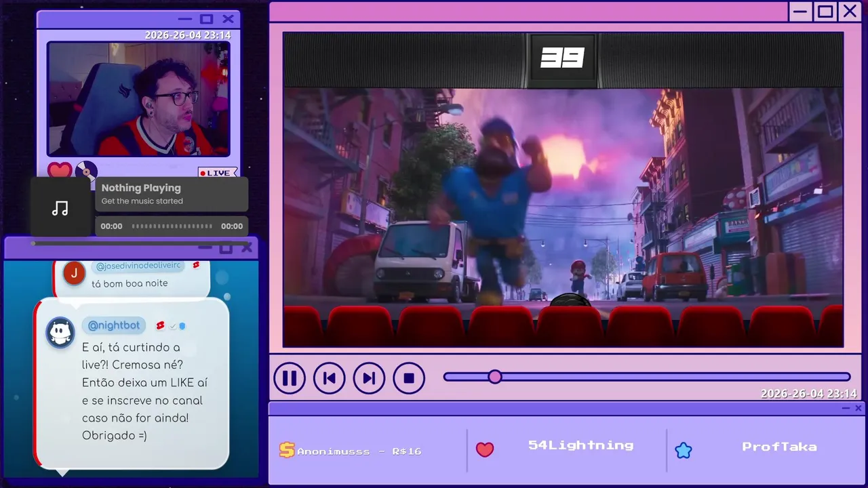
Task: Click the timestamp below the video progress bar
Action: [808, 394]
